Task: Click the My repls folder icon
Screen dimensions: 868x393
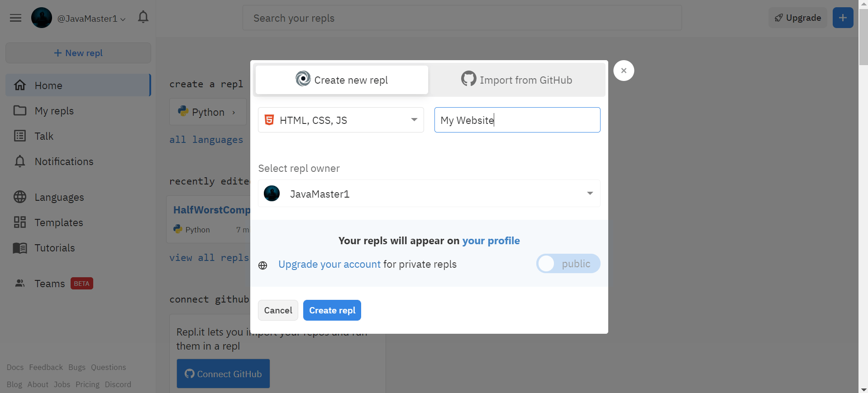Action: tap(20, 110)
